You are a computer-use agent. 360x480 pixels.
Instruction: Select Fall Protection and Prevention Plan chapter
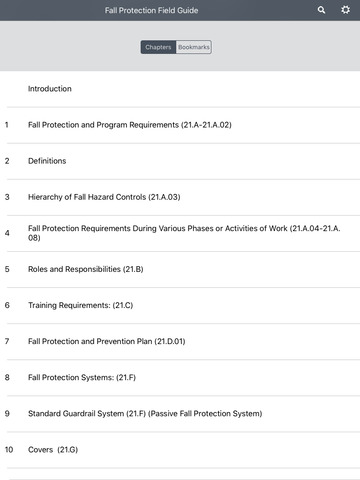coord(180,341)
